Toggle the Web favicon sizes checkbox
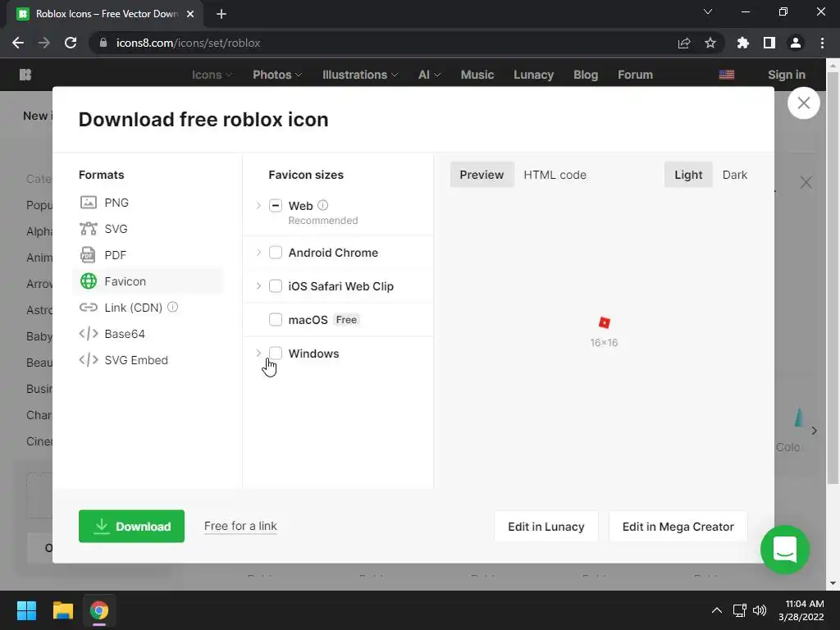Viewport: 840px width, 630px height. pos(276,206)
